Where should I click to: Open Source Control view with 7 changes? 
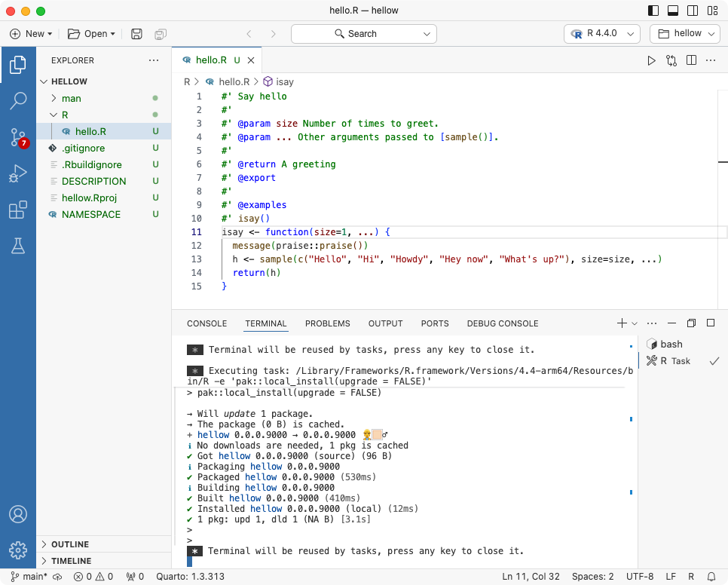point(17,137)
